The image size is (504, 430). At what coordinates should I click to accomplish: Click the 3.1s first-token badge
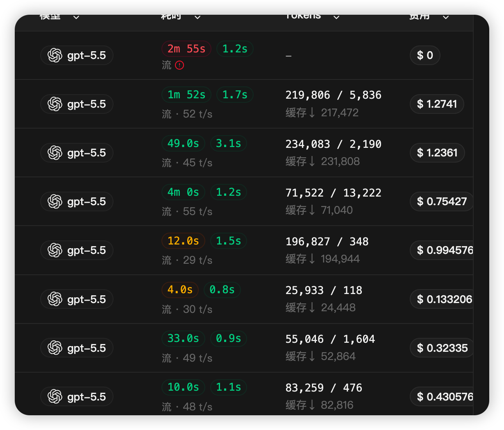point(229,143)
